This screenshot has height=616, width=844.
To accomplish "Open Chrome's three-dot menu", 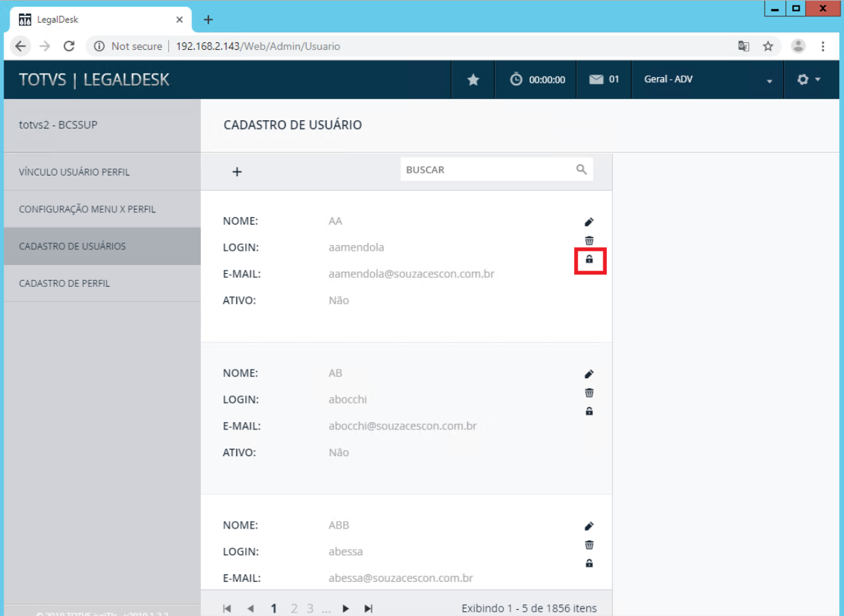I will click(x=823, y=46).
